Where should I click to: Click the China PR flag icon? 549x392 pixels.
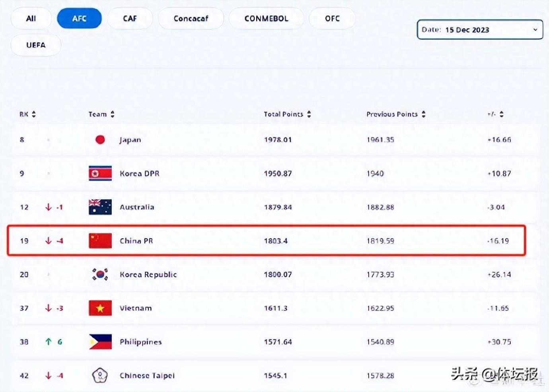(x=100, y=241)
